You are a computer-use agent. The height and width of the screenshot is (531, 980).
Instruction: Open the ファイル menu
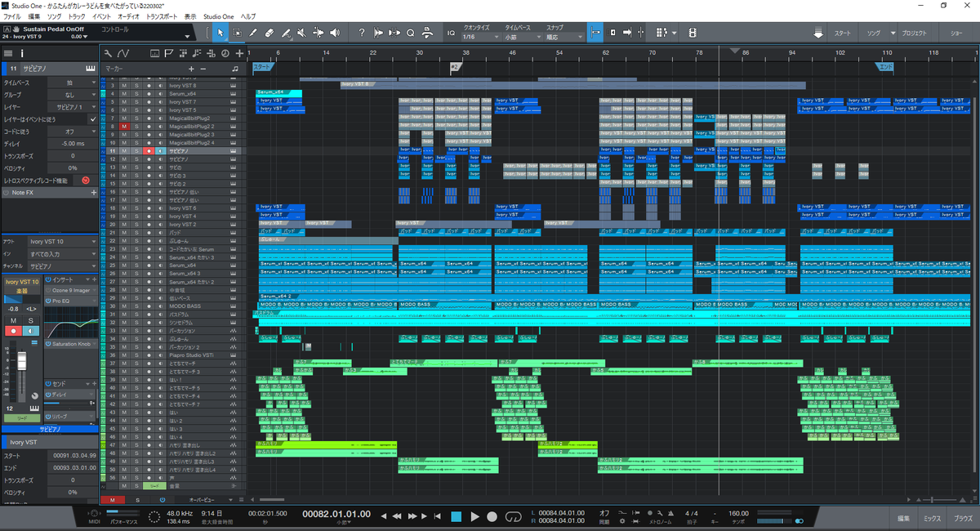tap(11, 16)
